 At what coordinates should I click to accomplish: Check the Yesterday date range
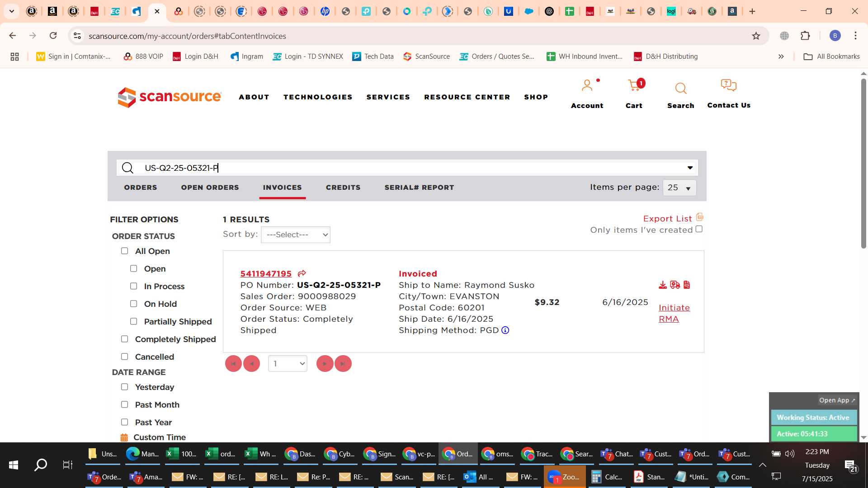tap(124, 387)
